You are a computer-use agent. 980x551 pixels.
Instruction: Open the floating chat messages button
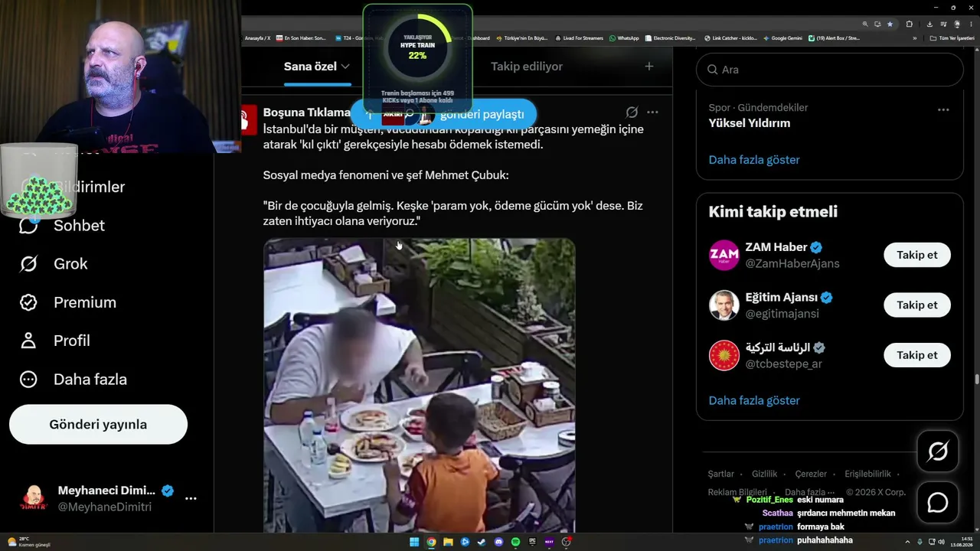(938, 502)
